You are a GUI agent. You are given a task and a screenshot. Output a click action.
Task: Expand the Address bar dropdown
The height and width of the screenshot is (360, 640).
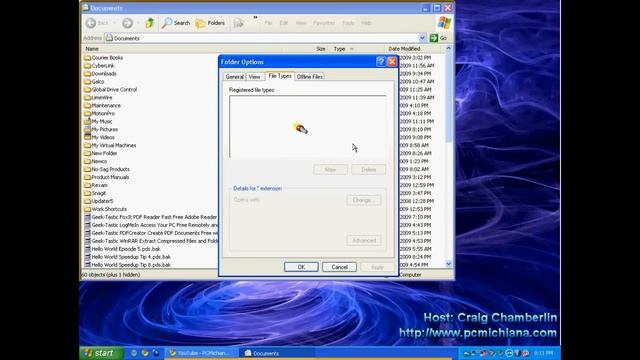coord(422,38)
